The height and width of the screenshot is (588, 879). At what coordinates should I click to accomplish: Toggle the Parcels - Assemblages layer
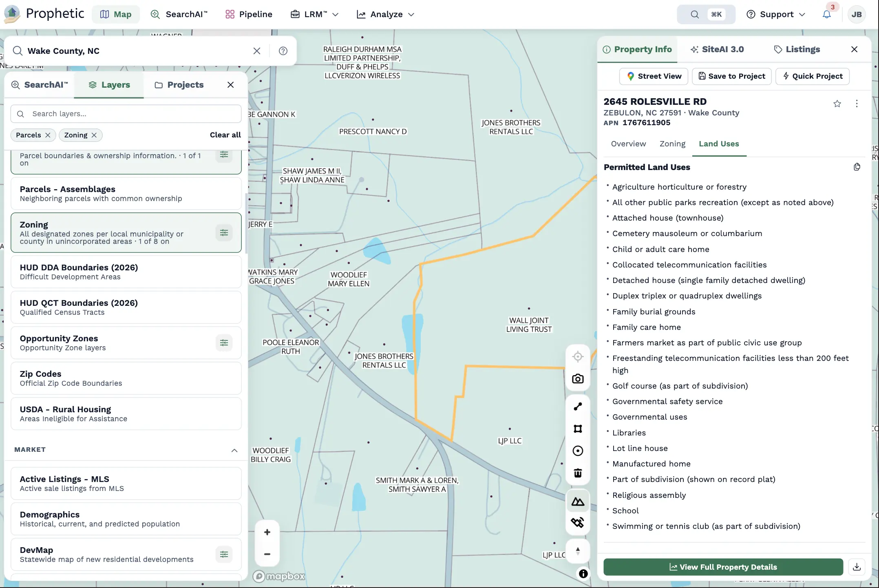(x=126, y=194)
